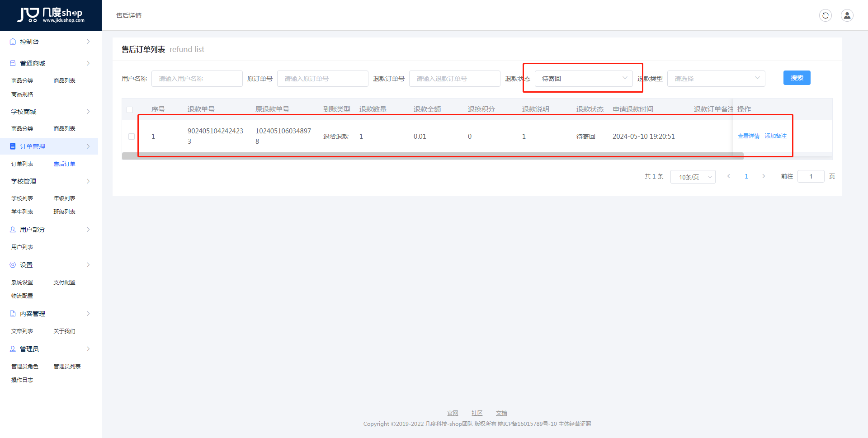Click the 控制台 home icon
868x438 pixels.
tap(13, 42)
